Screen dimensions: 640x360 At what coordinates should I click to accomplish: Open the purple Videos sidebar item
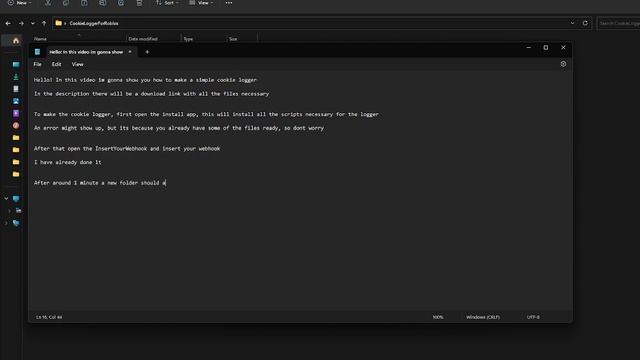[x=16, y=113]
